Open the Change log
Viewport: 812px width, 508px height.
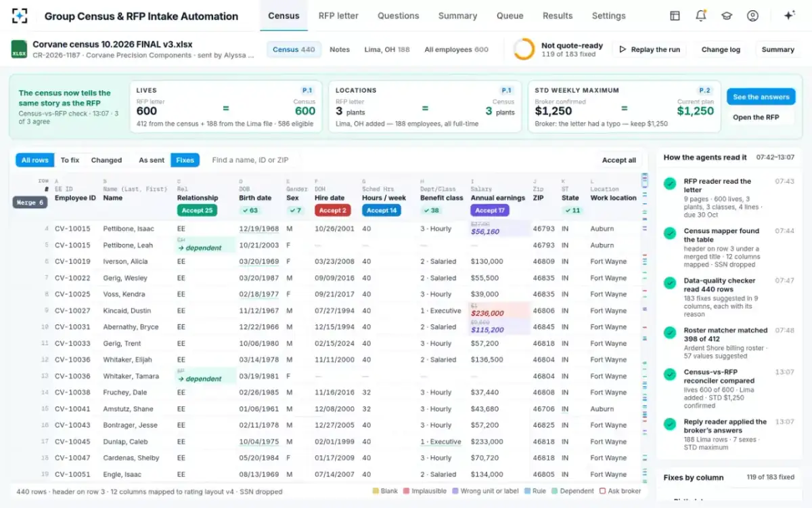[721, 49]
